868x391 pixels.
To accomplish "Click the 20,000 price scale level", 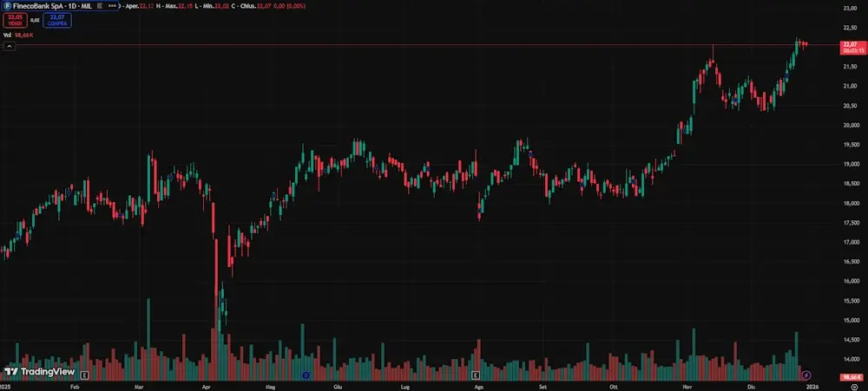I will [x=850, y=125].
